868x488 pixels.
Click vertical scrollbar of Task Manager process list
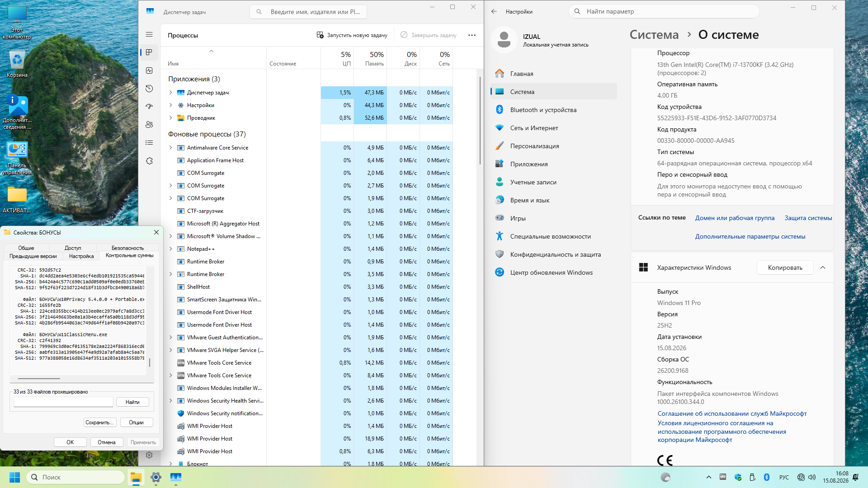click(480, 121)
